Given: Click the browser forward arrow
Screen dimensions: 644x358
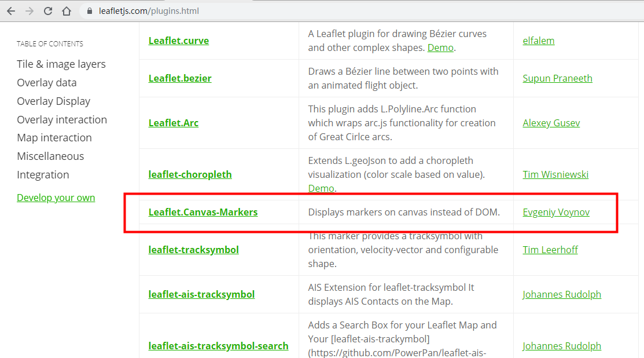Looking at the screenshot, I should click(30, 10).
